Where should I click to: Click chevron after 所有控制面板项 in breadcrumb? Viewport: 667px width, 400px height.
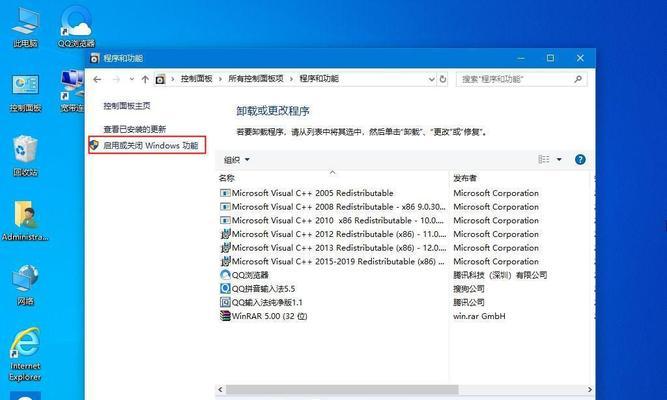(x=292, y=79)
